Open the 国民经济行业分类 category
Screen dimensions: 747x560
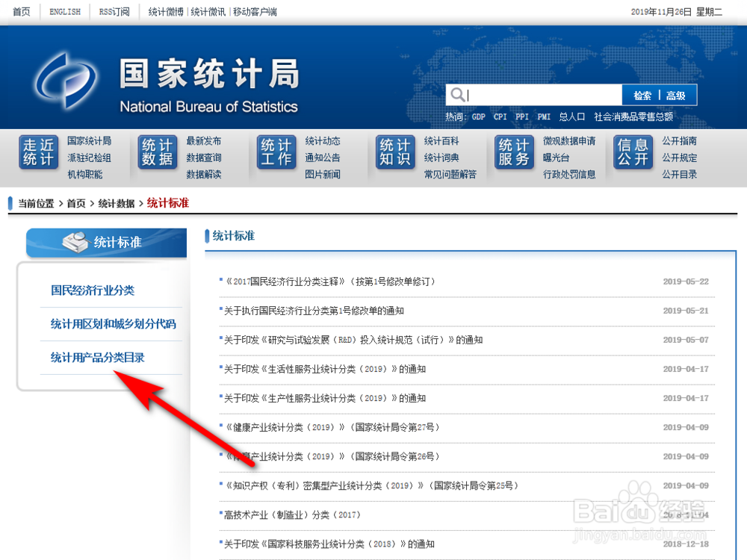(93, 290)
